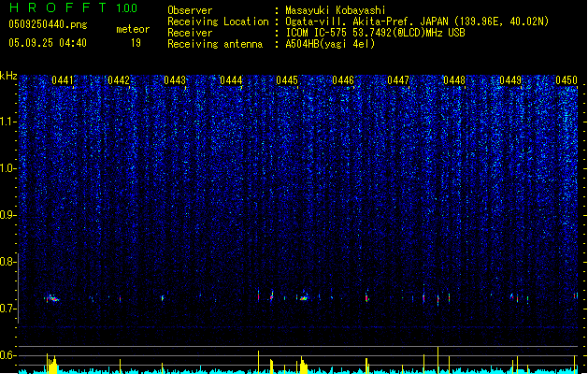Click time marker 0441
The width and height of the screenshot is (588, 374).
pos(63,80)
